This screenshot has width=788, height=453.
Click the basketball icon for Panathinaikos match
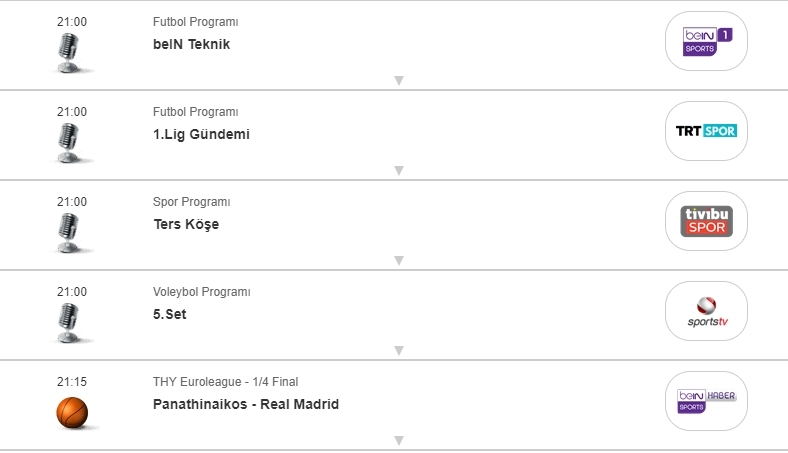click(x=72, y=411)
